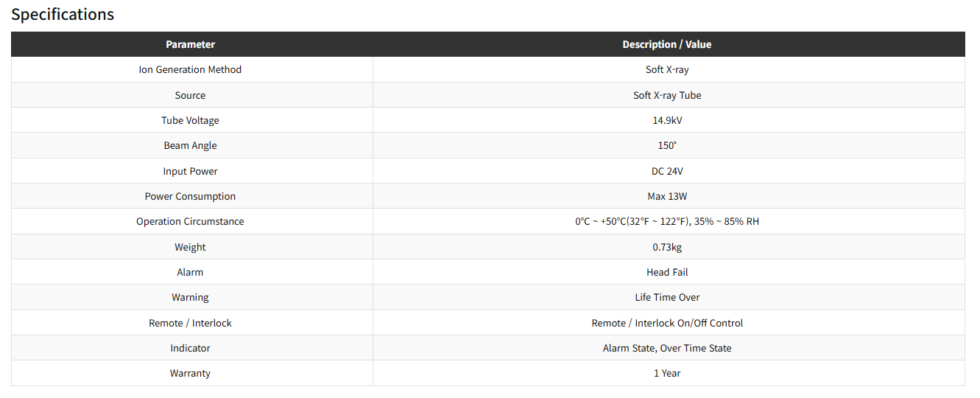Viewport: 980px width, 398px height.
Task: Select the Remote / Interlock parameter label
Action: 190,323
